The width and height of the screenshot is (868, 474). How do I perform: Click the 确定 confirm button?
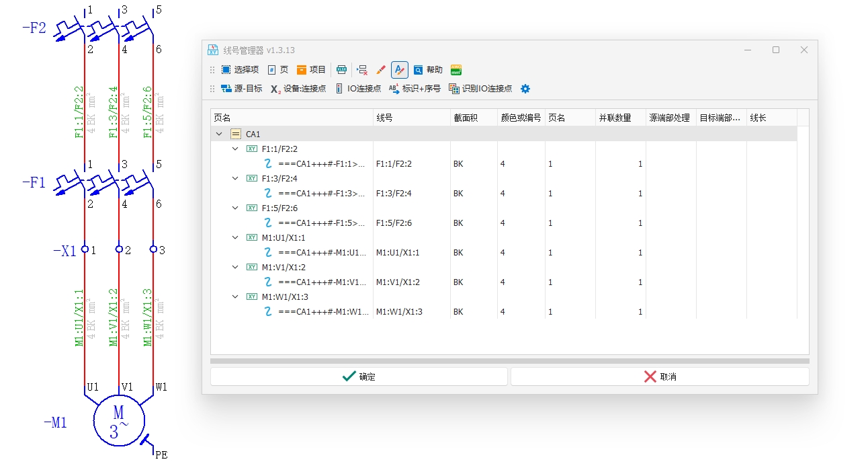pyautogui.click(x=359, y=377)
